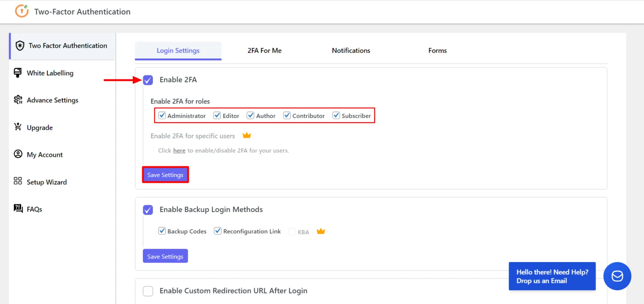Click the My Account user icon
The height and width of the screenshot is (304, 644).
(18, 154)
